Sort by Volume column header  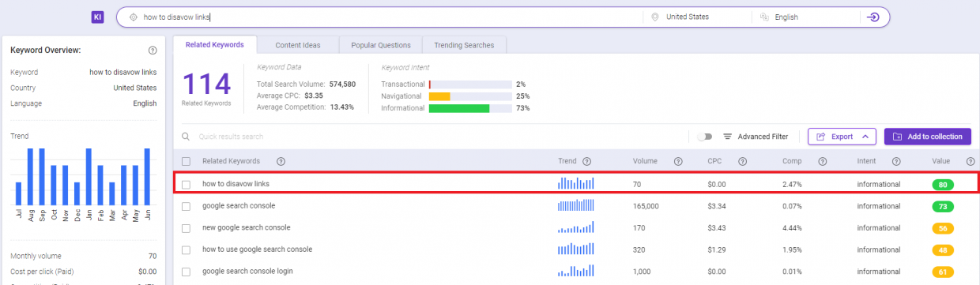645,161
